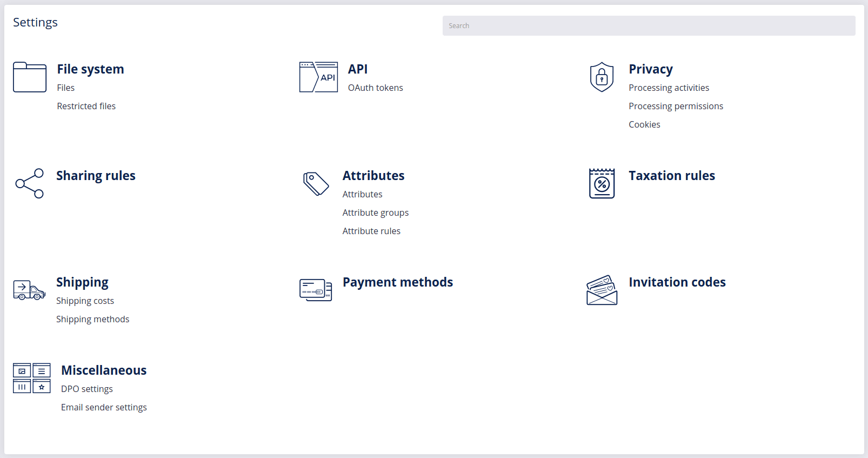Screen dimensions: 868x458
Task: Click the Privacy shield lock icon
Action: (602, 77)
